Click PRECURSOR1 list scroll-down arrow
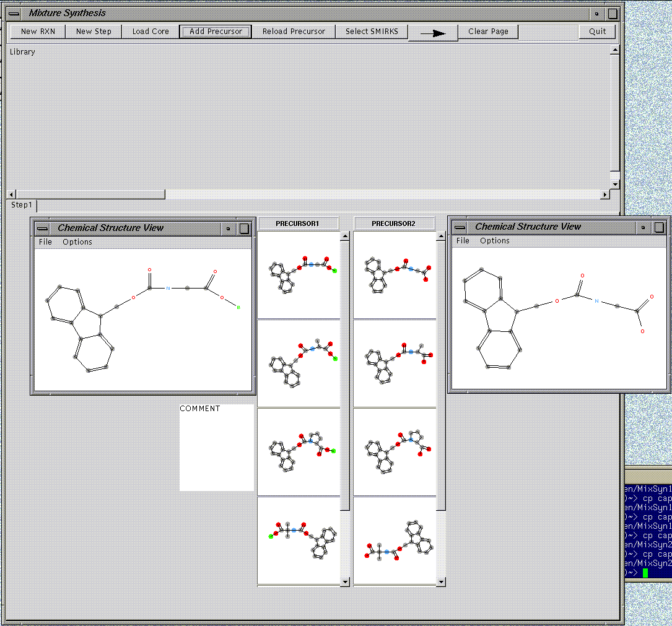The image size is (672, 626). pos(345,582)
